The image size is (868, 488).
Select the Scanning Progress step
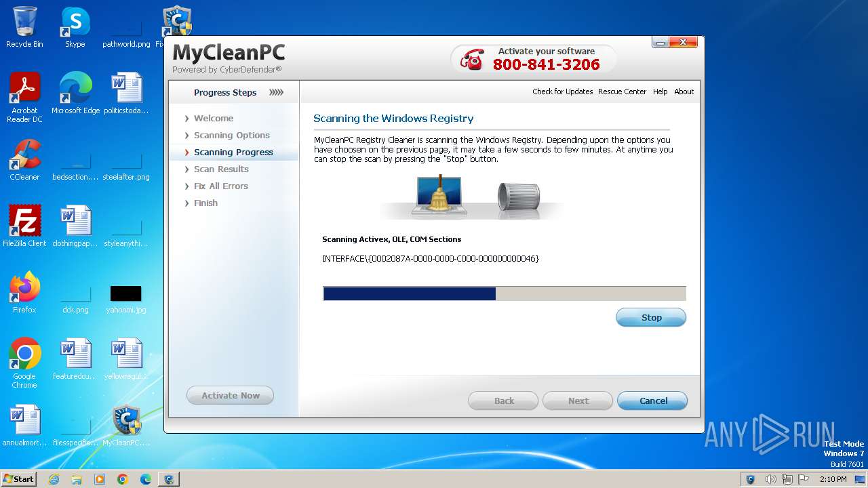tap(233, 152)
